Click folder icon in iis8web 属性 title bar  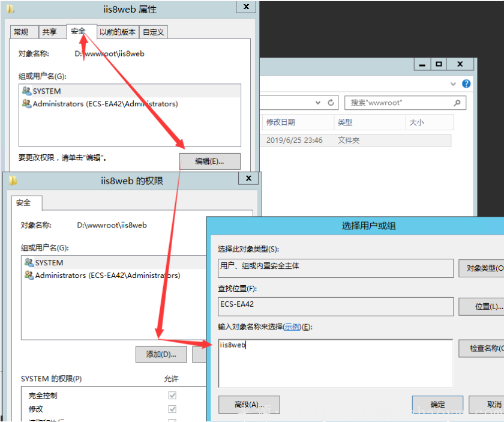[10, 9]
